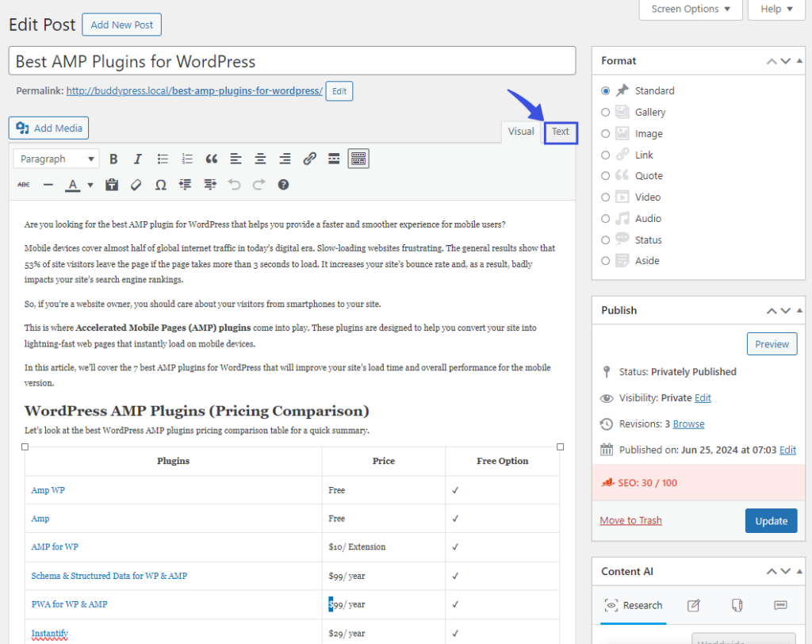Screen dimensions: 812x644
Task: Select Status post format
Action: (605, 240)
